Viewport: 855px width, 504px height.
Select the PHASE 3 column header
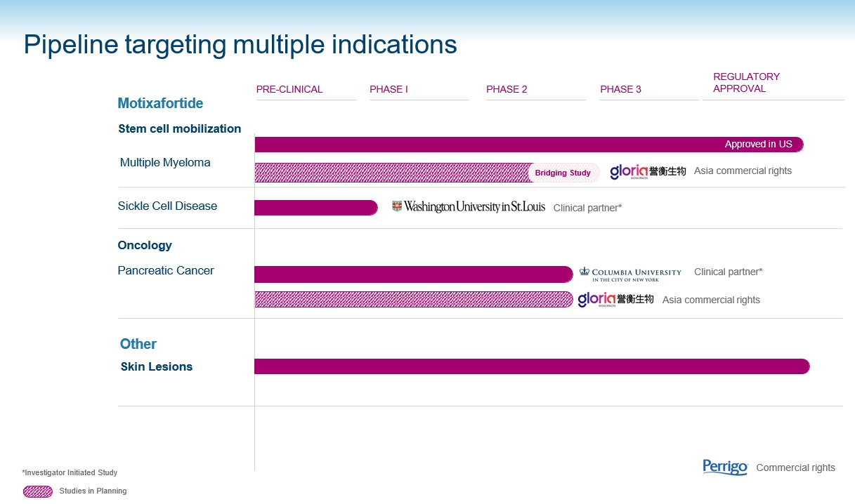pyautogui.click(x=620, y=89)
